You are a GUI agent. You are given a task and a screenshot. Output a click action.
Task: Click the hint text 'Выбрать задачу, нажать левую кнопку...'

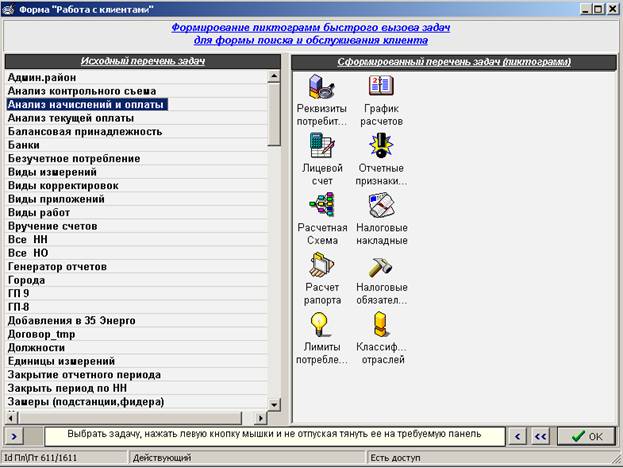coord(274,434)
